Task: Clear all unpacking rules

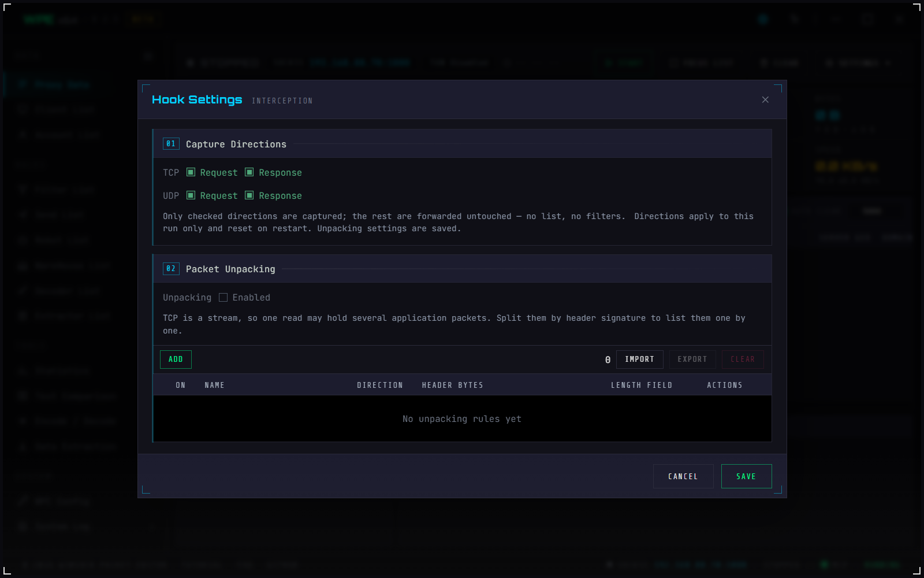Action: coord(743,359)
